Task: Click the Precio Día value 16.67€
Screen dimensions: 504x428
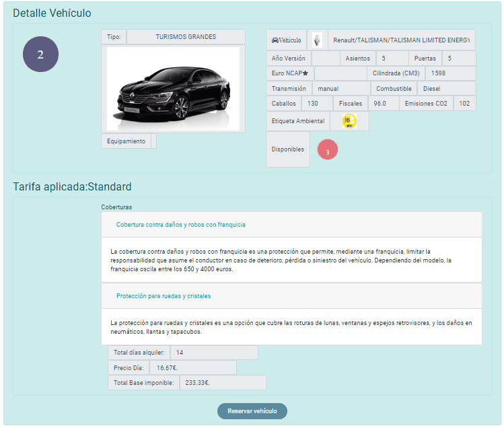Action: click(193, 367)
